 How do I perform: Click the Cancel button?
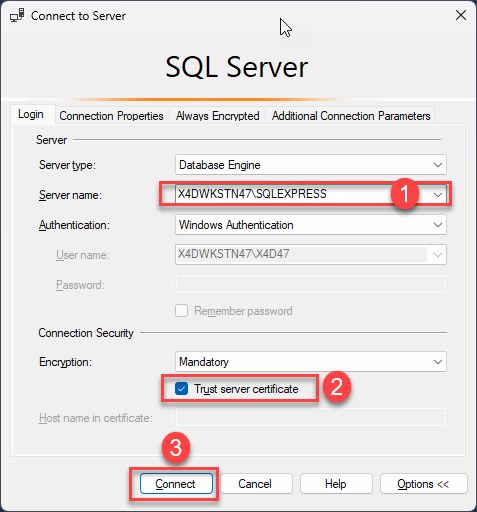click(255, 484)
